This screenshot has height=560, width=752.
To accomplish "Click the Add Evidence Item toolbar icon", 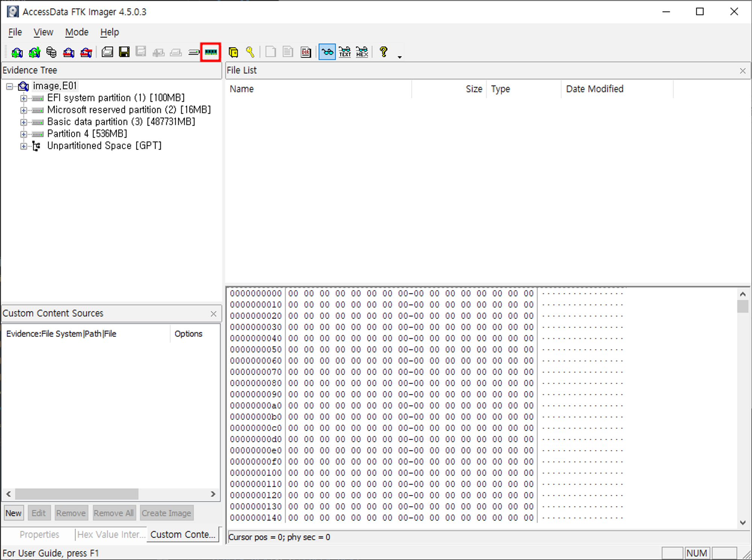I will pos(17,52).
